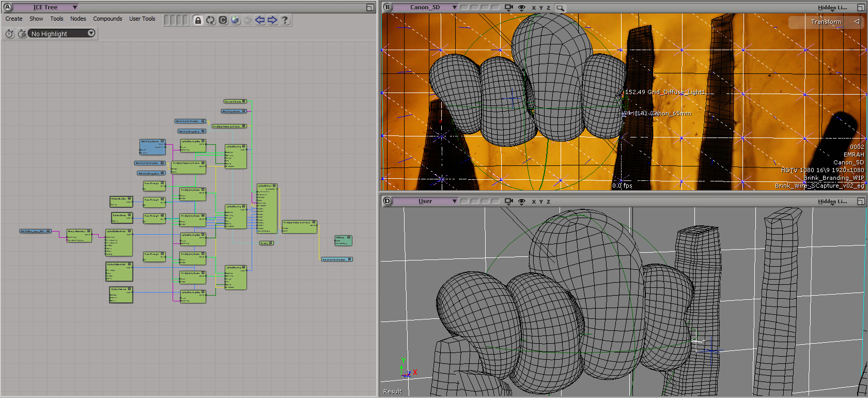Image resolution: width=868 pixels, height=398 pixels.
Task: Open the No Highlight dropdown
Action: point(62,34)
